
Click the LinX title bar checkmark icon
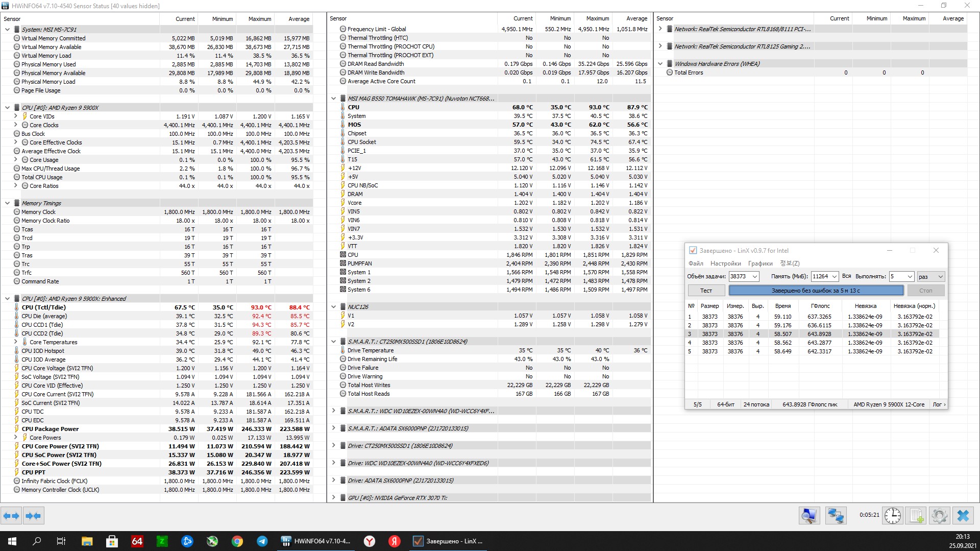[x=693, y=250]
